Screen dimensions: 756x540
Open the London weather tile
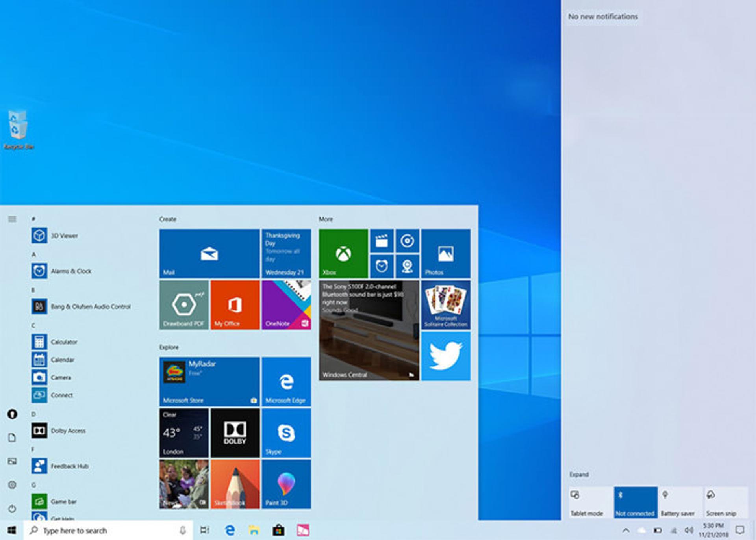pos(184,433)
